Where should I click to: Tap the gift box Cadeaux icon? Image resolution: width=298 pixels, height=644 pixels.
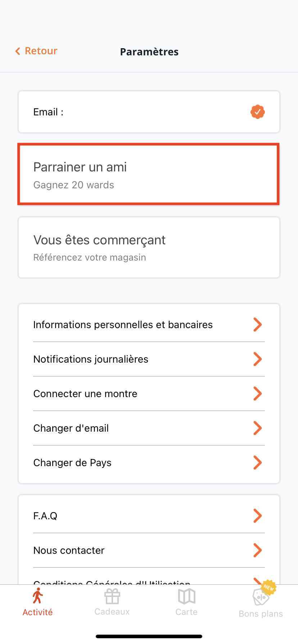tap(112, 597)
